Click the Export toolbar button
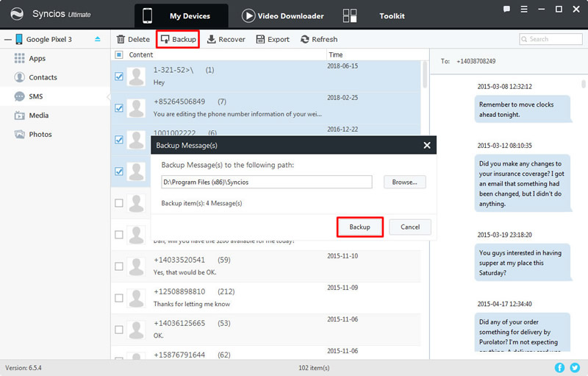 click(273, 39)
